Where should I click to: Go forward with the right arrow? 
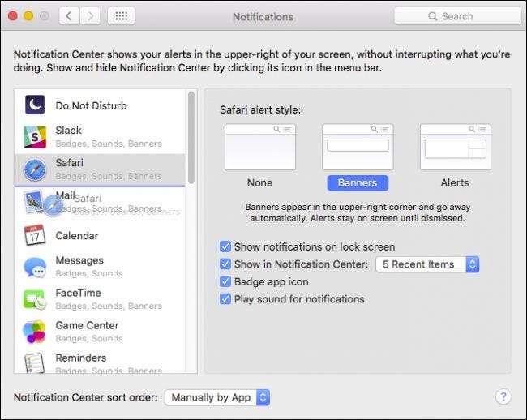tap(90, 15)
